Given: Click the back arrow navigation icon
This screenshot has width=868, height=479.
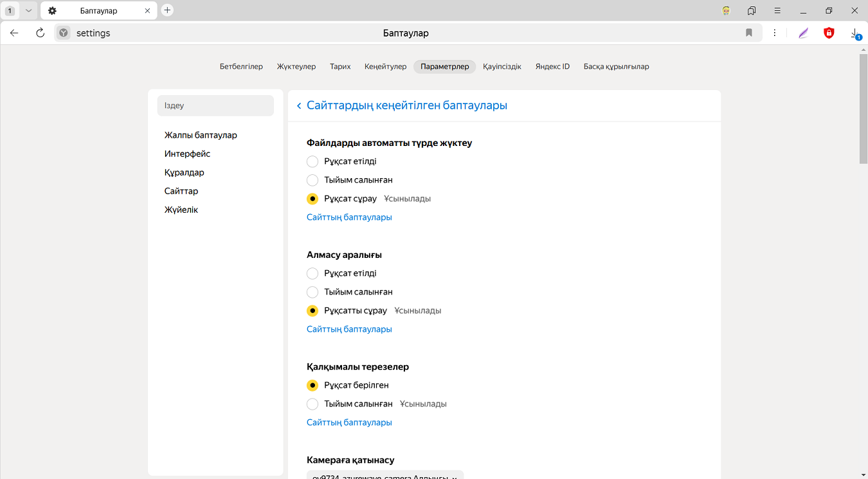Looking at the screenshot, I should tap(14, 33).
